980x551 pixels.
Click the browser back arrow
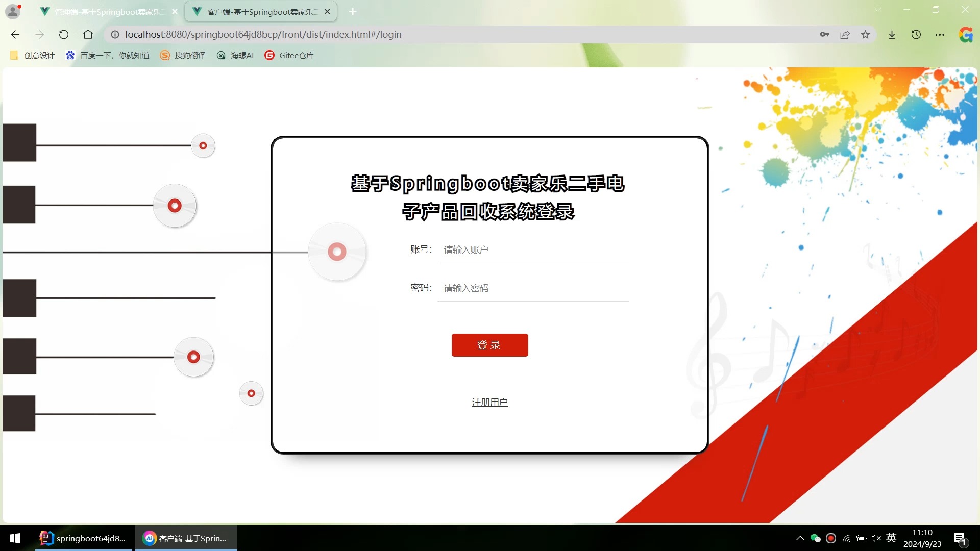coord(15,34)
